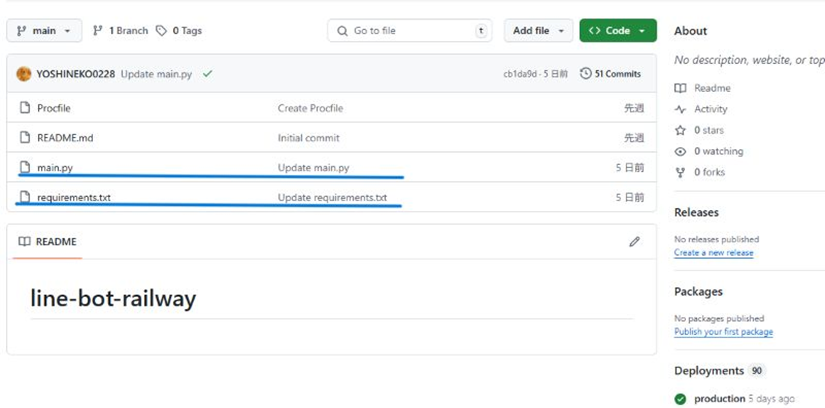
Task: Click the 5 日前 date in main.py row
Action: tap(630, 168)
